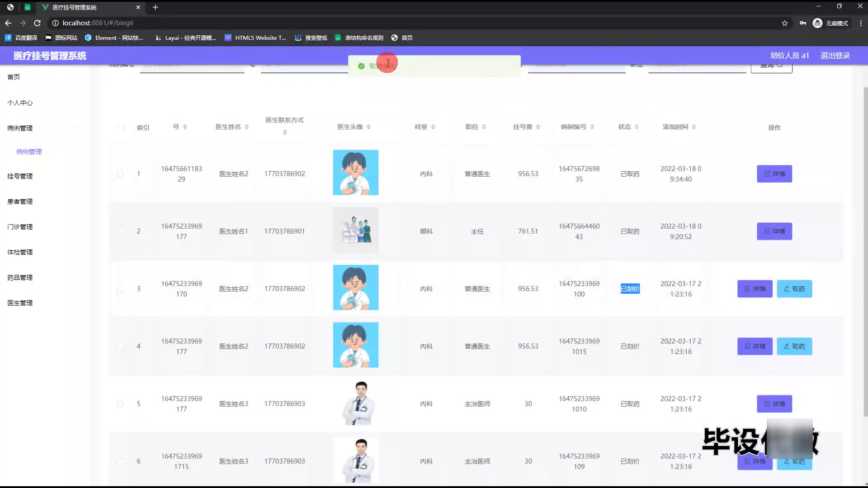The width and height of the screenshot is (868, 488).
Task: Select 病例管理 submenu item
Action: (29, 152)
